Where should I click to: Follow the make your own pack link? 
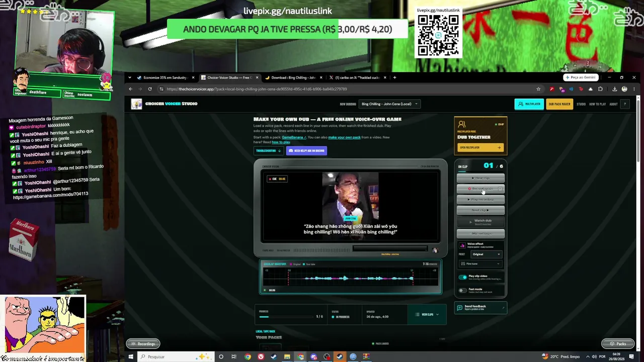pos(344,137)
